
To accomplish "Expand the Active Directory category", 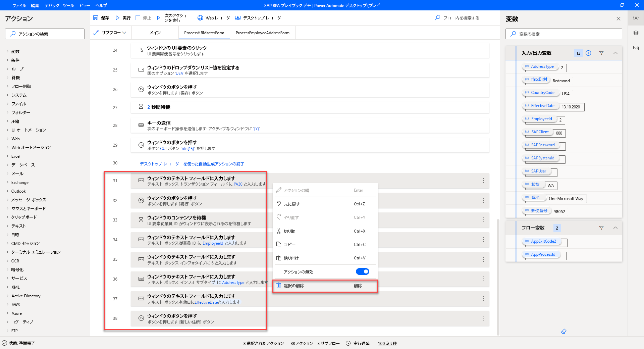I will pyautogui.click(x=7, y=296).
